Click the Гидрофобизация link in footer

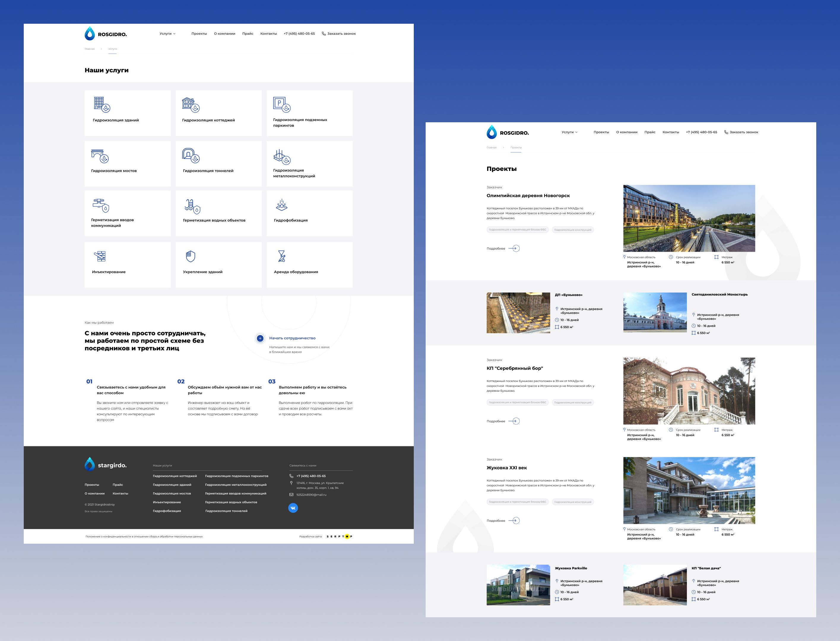[167, 511]
